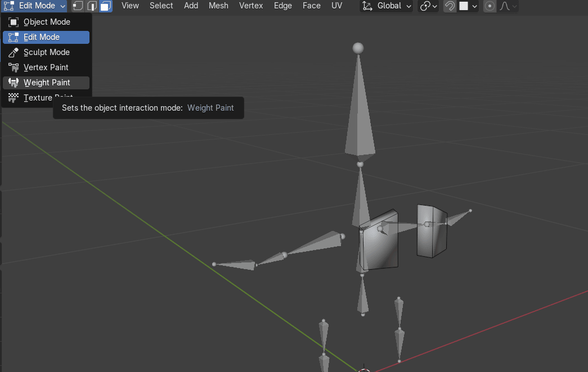The width and height of the screenshot is (588, 372).
Task: Open the transform pivot point dropdown
Action: (x=429, y=6)
